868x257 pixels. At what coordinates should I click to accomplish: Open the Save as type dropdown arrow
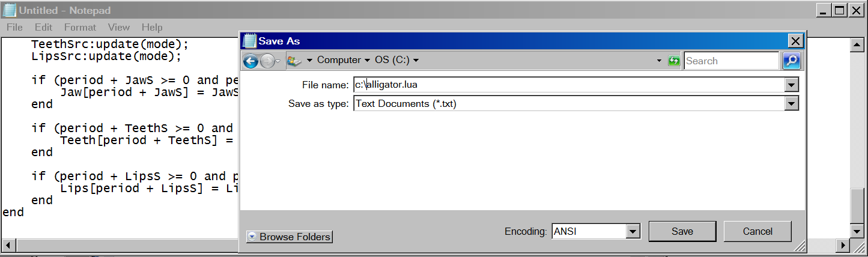tap(792, 104)
